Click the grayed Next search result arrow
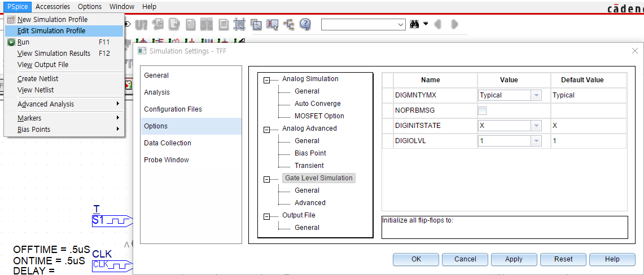The height and width of the screenshot is (275, 644). (454, 25)
